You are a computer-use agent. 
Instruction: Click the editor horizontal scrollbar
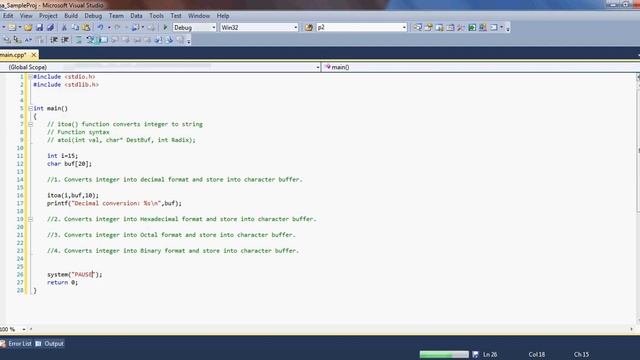331,329
